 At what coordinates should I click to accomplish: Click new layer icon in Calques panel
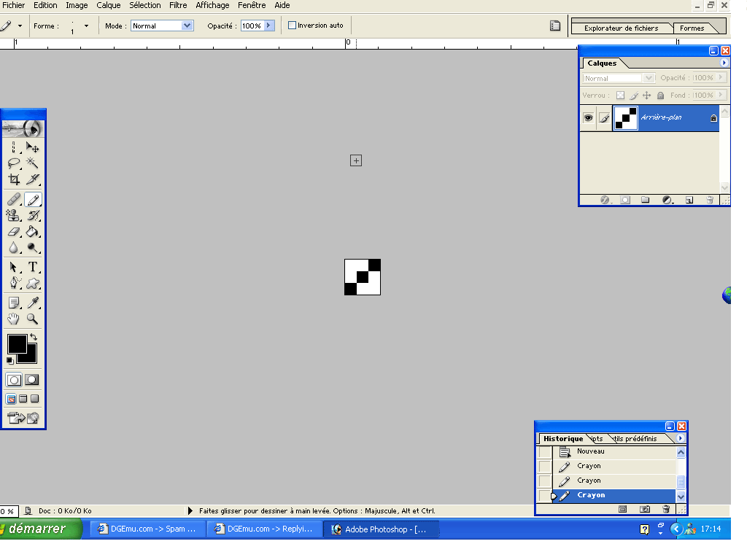click(x=689, y=200)
